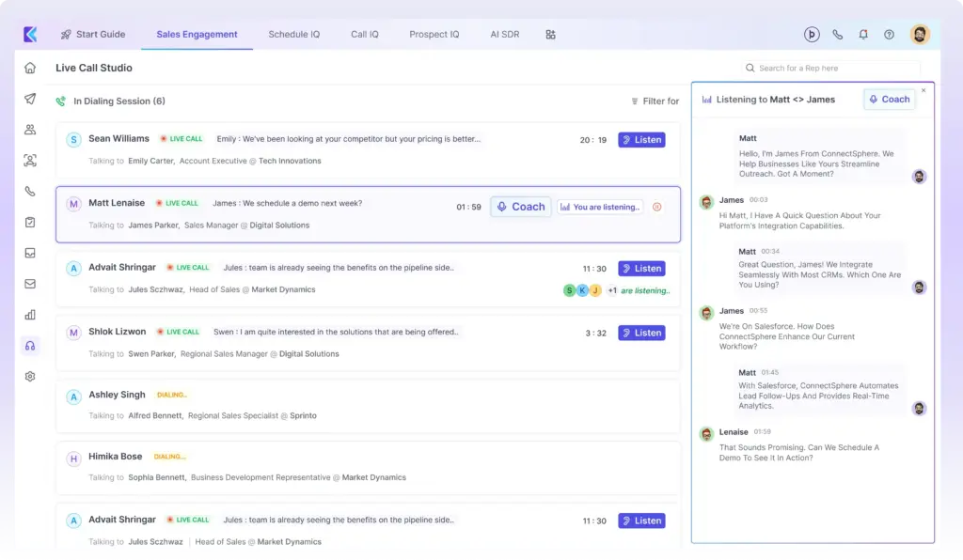
Task: Pause listening on Matt Lenaise's call
Action: pos(656,207)
